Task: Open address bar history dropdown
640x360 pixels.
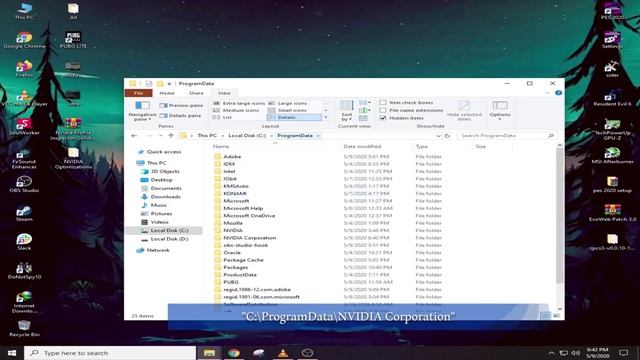Action: coord(438,136)
